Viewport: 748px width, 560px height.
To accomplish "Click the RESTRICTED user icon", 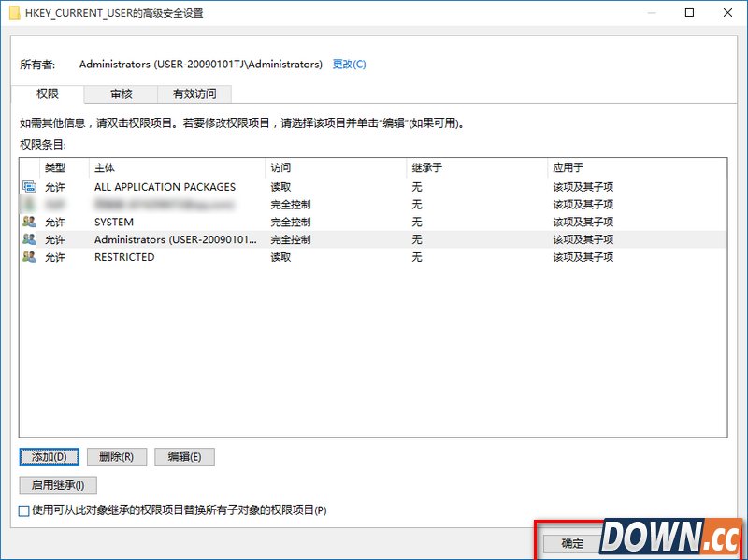I will pos(28,257).
